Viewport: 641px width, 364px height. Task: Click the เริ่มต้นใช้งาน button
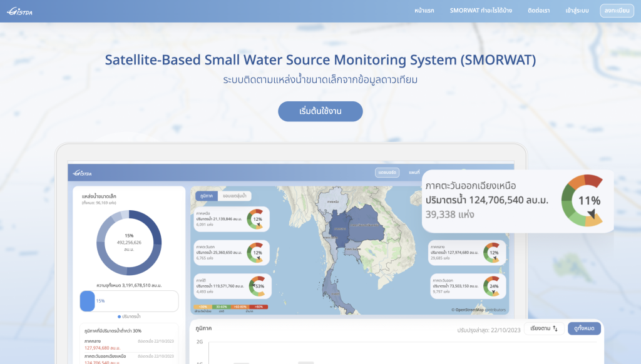(320, 111)
